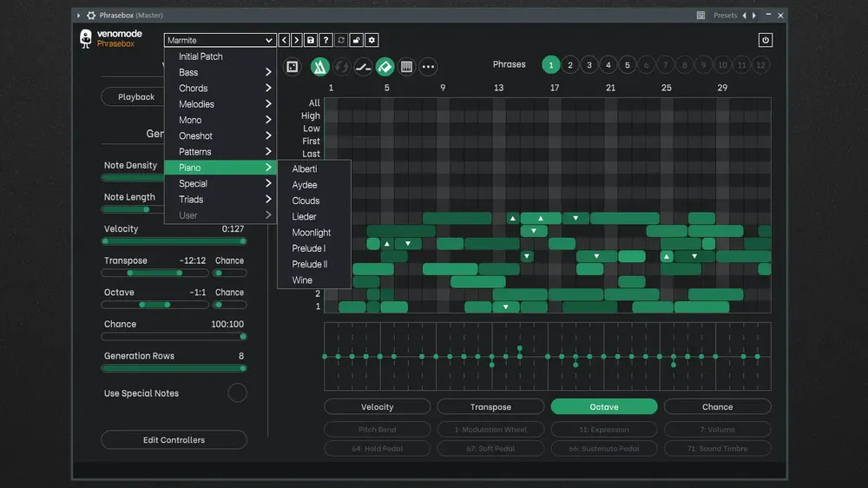Open the three-dots more options icon

(428, 67)
